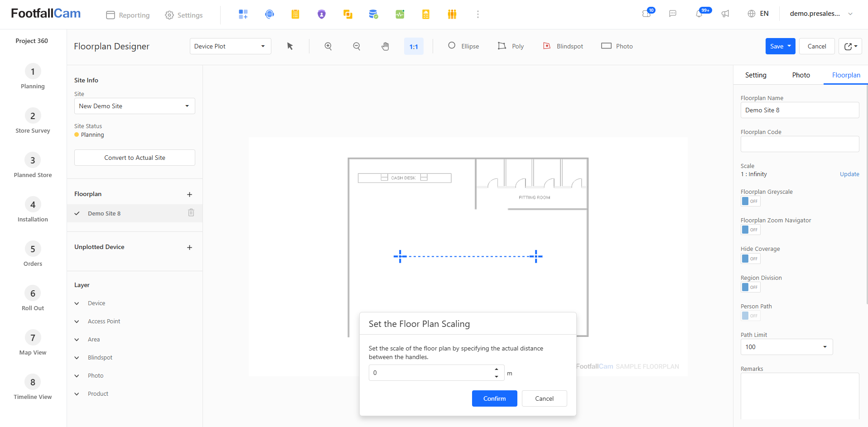This screenshot has height=427, width=868.
Task: Open the chat messages icon
Action: click(x=673, y=14)
